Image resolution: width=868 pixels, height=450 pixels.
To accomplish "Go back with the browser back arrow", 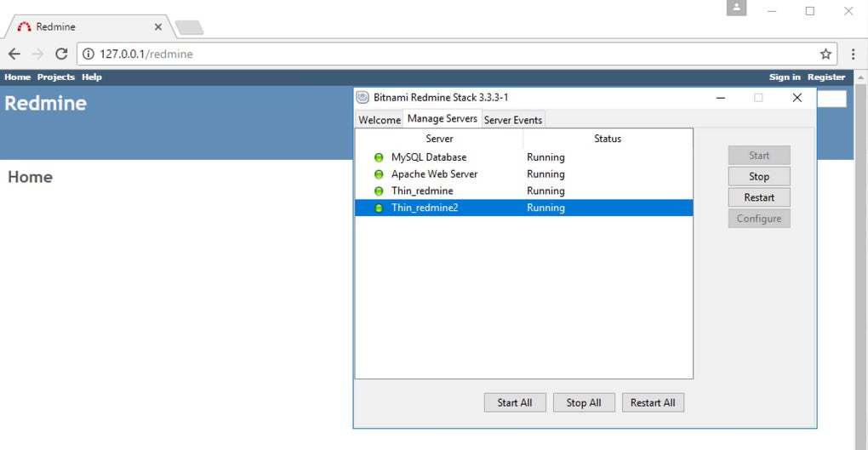I will (x=14, y=54).
